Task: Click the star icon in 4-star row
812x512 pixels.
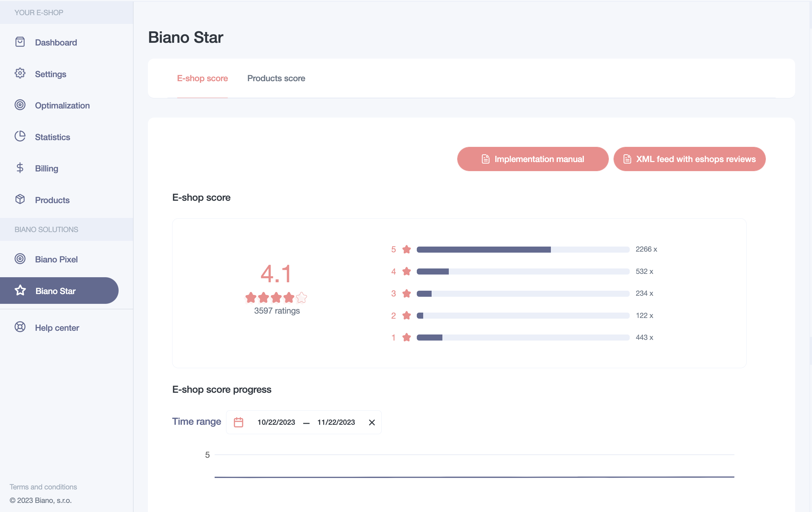Action: 407,271
